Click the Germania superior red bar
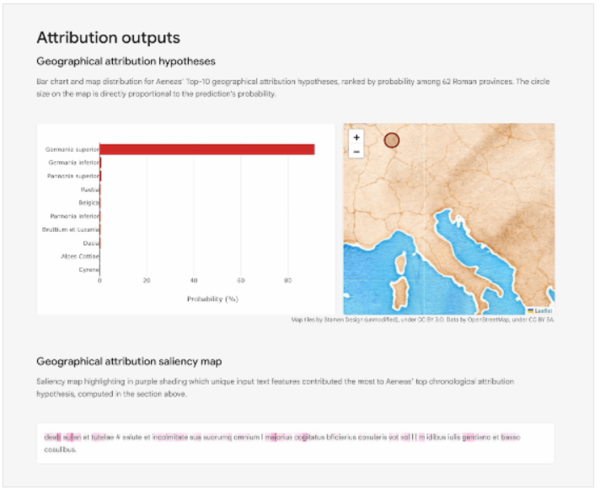Screen dimensions: 600x495 (x=207, y=149)
